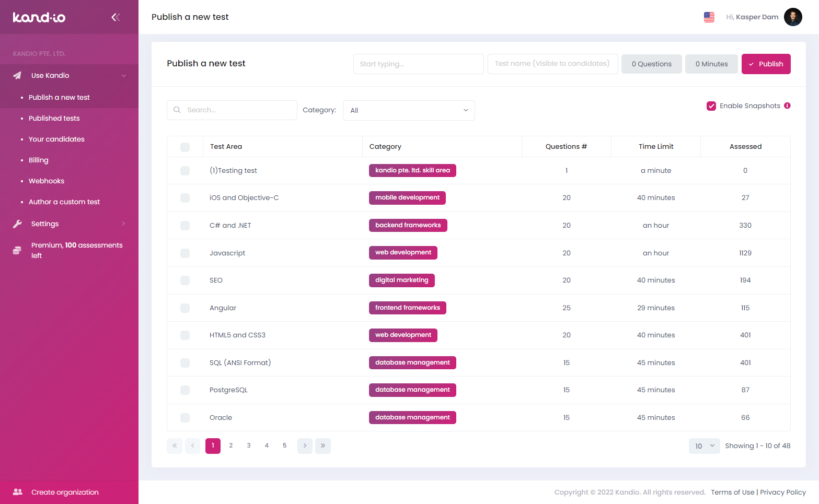Go to Your candidates menu item
Viewport: 819px width, 504px height.
56,139
